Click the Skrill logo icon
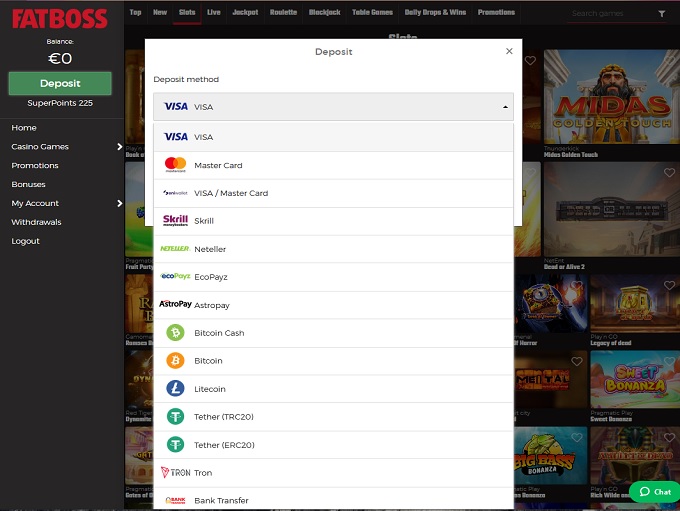This screenshot has width=680, height=511. [x=175, y=220]
